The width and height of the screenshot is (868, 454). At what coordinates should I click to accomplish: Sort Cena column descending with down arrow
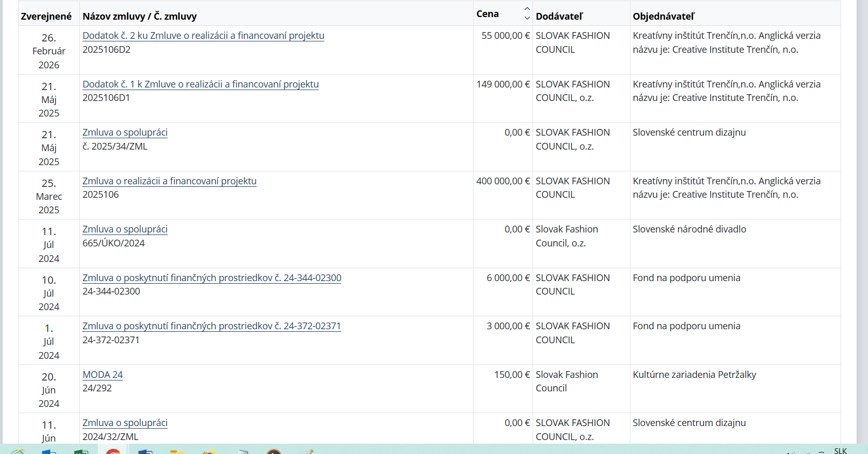(x=527, y=18)
